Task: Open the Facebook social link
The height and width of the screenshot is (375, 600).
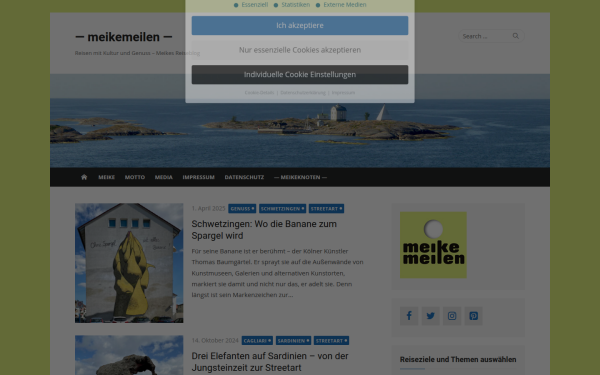Action: tap(409, 316)
